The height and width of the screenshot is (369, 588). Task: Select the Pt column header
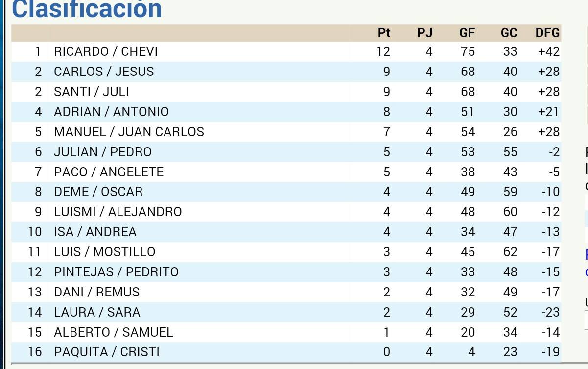tap(384, 33)
